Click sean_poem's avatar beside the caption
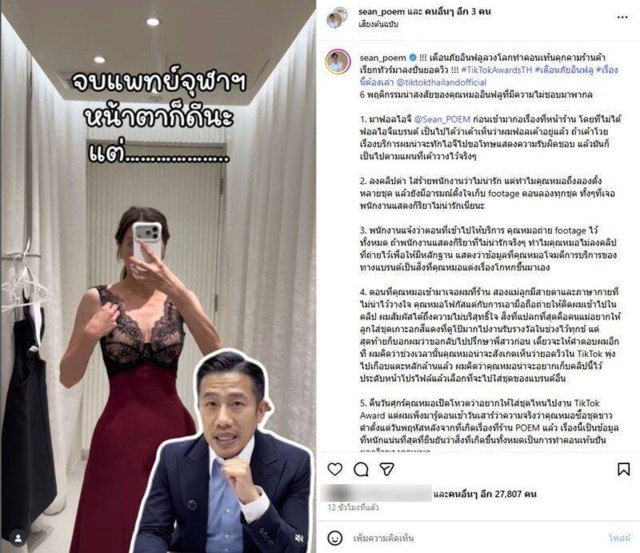The image size is (640, 553). tap(338, 62)
